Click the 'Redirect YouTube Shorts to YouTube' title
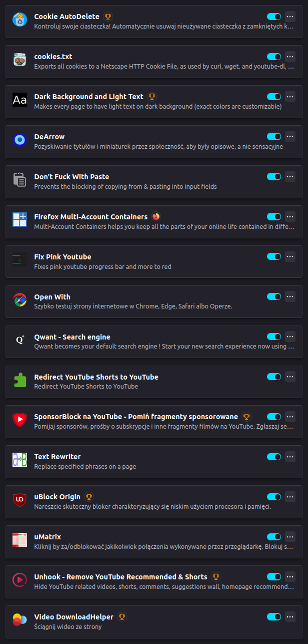Viewport: 308px width, 644px height. pyautogui.click(x=96, y=377)
